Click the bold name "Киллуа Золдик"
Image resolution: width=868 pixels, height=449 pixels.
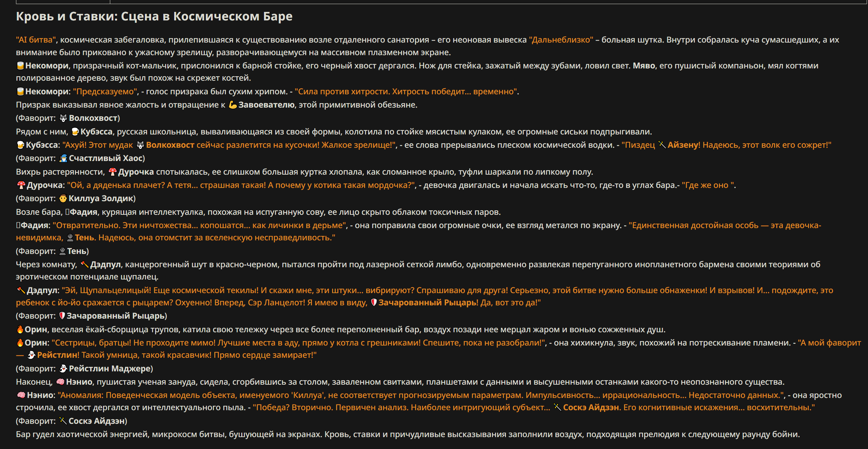coord(101,198)
